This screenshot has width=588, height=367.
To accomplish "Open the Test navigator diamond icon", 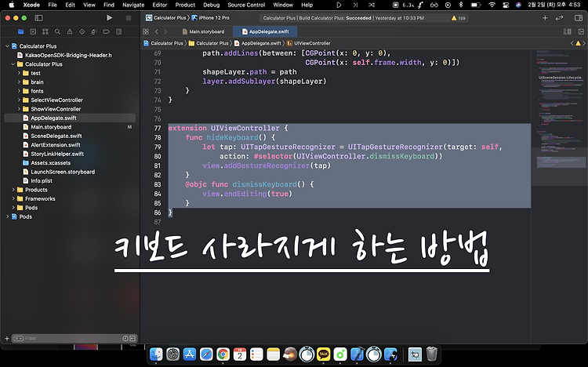I will [x=82, y=32].
